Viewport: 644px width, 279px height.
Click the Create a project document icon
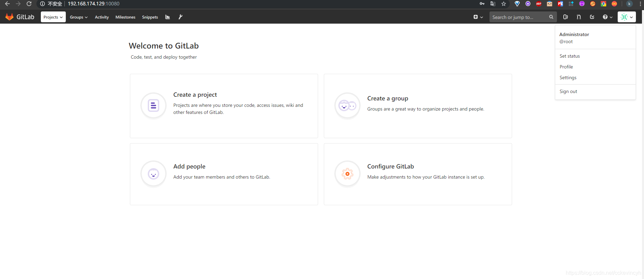[x=153, y=105]
